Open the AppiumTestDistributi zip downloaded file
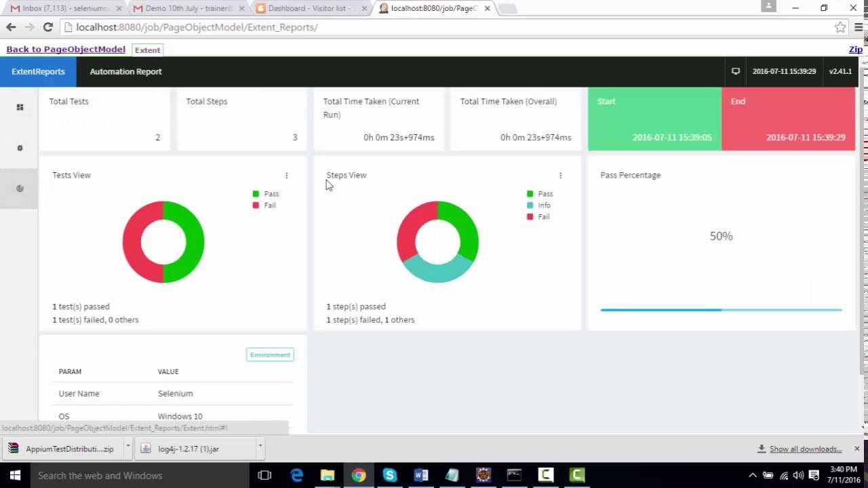 tap(63, 448)
